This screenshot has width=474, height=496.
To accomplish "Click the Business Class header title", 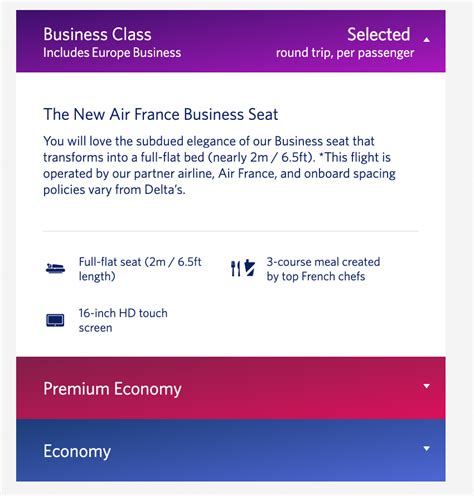I will pos(97,34).
